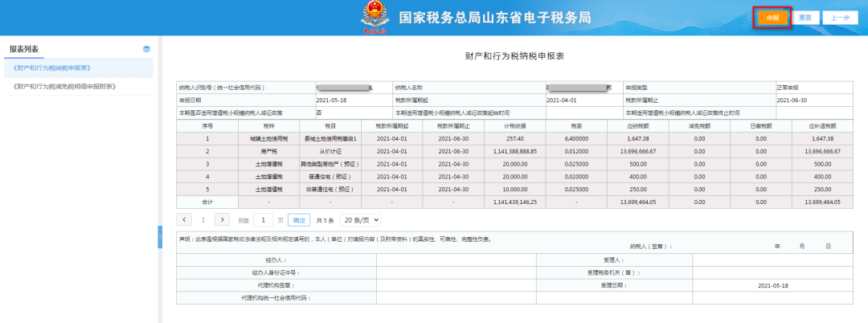Open 《财产和行为税减免税明细申报附表》 in the report list

coord(63,86)
